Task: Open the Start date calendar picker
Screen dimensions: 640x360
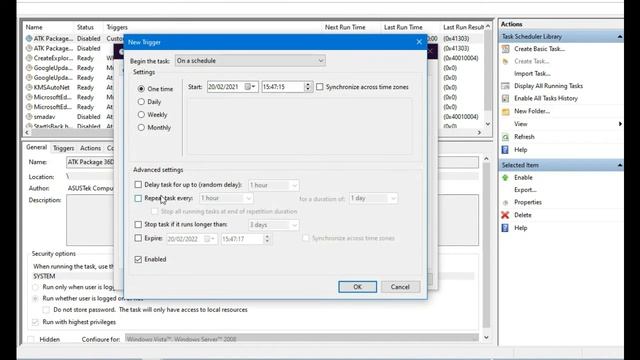Action: [250, 87]
